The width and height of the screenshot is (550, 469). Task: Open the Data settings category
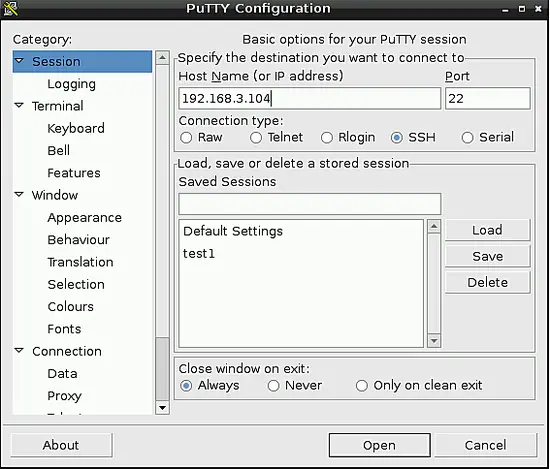pos(62,374)
